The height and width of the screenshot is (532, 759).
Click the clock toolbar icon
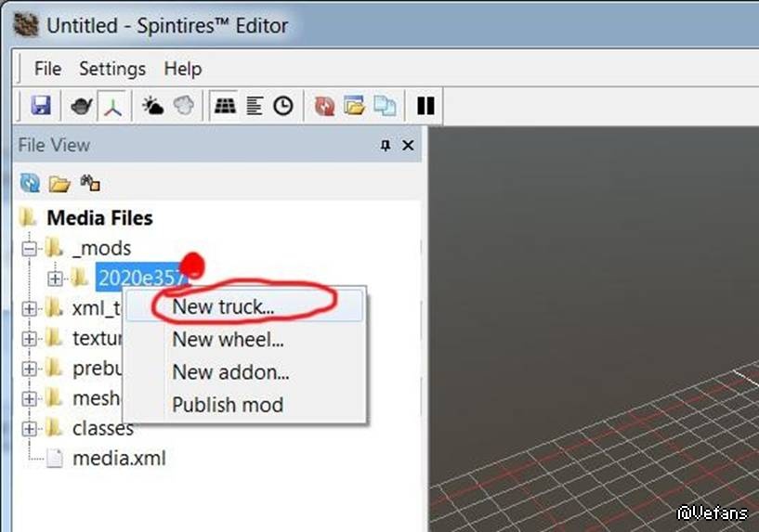283,106
